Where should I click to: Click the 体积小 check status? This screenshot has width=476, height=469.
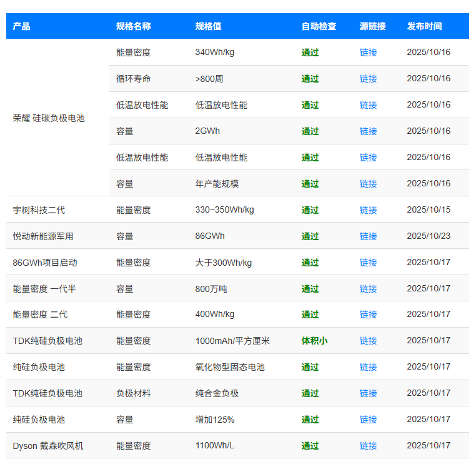click(314, 341)
